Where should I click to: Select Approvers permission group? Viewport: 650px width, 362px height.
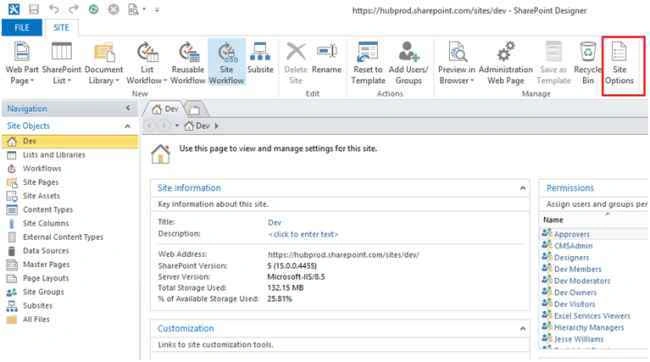pyautogui.click(x=572, y=234)
